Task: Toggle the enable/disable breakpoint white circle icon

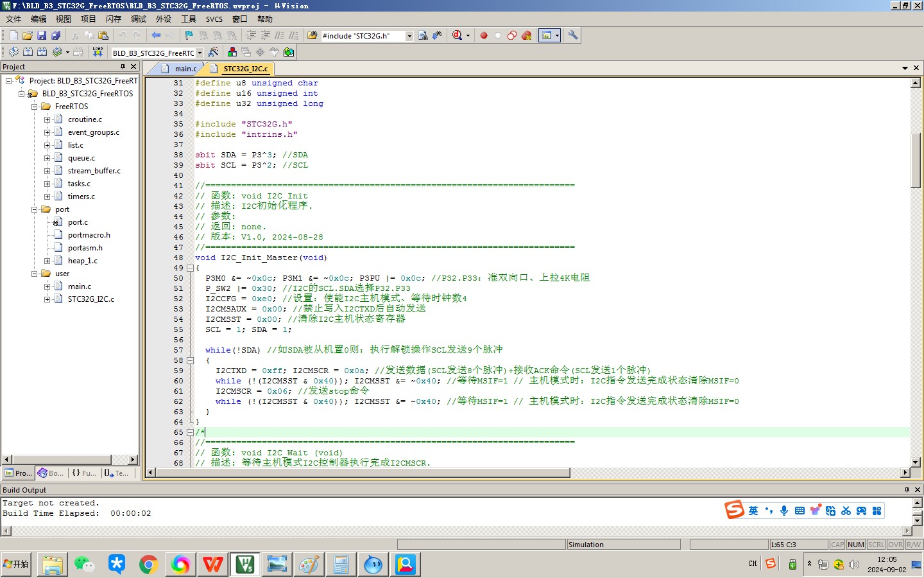Action: (x=498, y=36)
